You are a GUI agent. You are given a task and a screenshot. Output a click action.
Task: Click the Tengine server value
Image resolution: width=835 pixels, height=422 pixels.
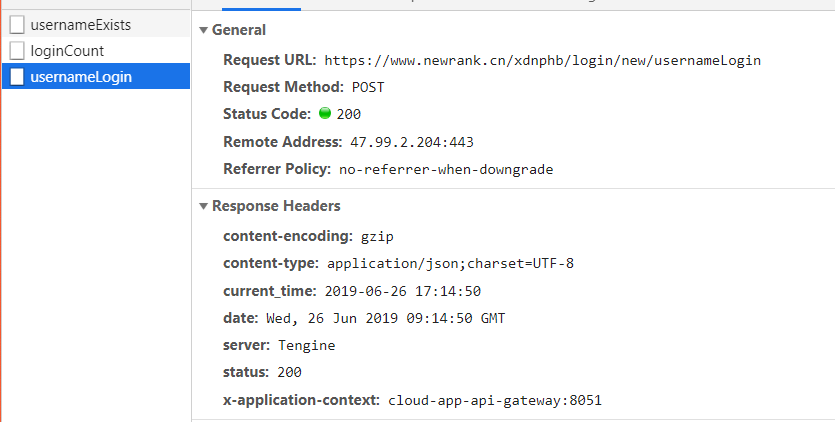click(x=307, y=345)
